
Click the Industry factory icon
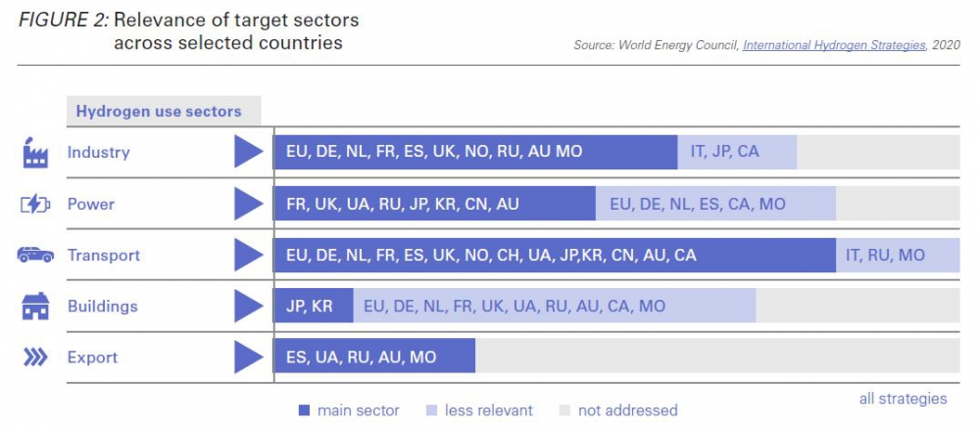coord(35,153)
